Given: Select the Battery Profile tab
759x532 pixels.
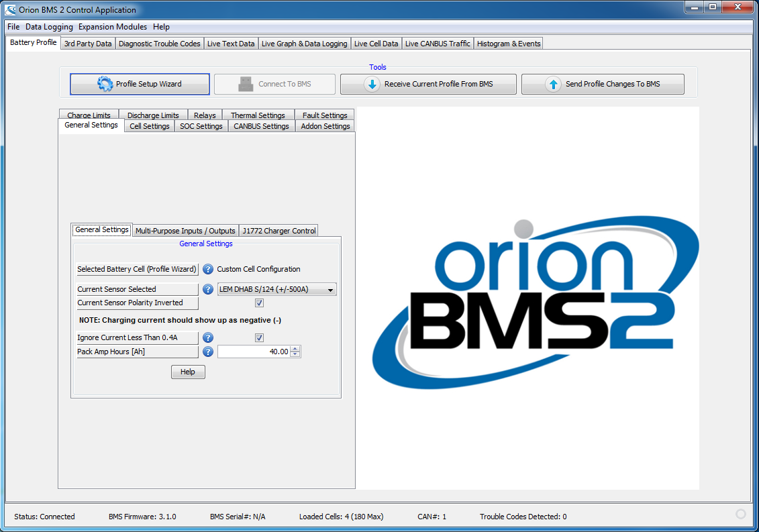Looking at the screenshot, I should point(33,42).
